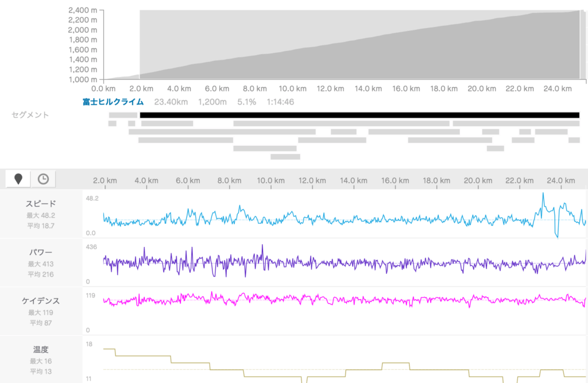Switch the chart axis to the time clock icon
Image resolution: width=588 pixels, height=383 pixels.
point(43,179)
